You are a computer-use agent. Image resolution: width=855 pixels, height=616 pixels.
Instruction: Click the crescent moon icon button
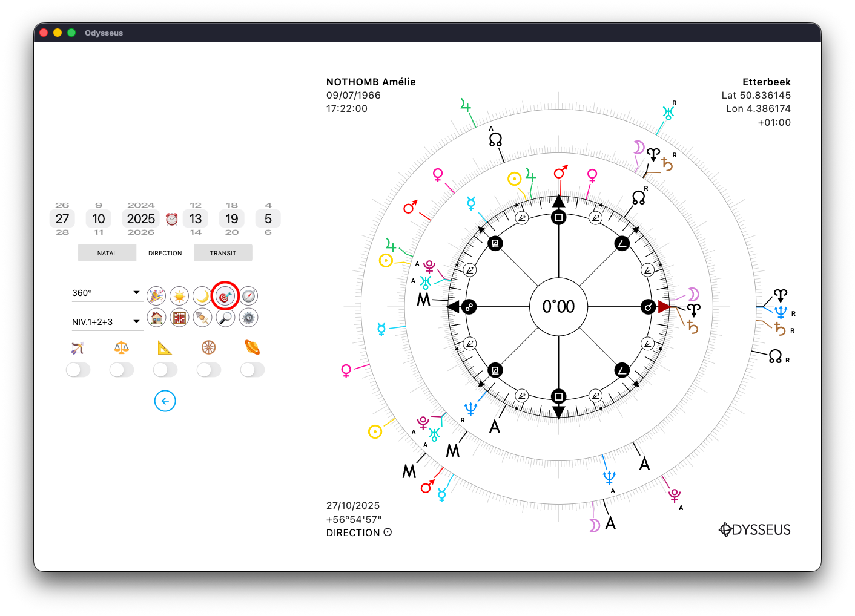tap(202, 296)
